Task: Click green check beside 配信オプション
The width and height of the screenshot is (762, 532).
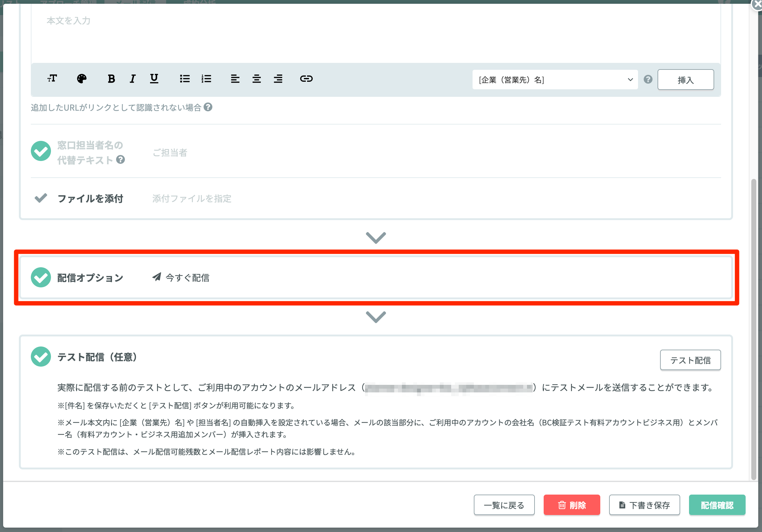Action: pyautogui.click(x=41, y=277)
